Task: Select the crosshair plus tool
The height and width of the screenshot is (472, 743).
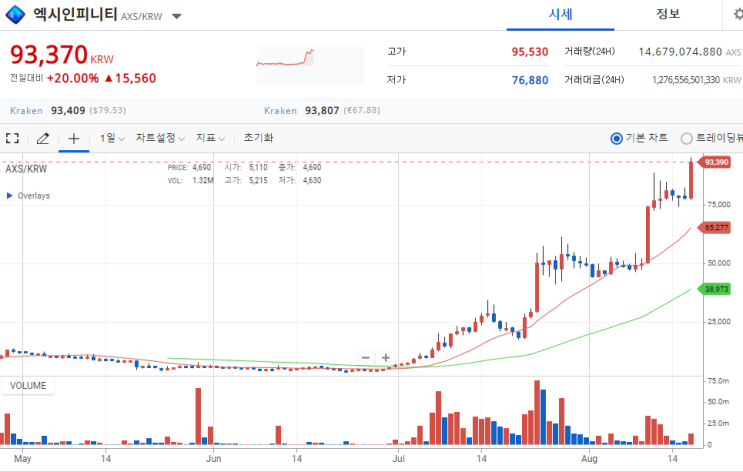Action: tap(73, 138)
